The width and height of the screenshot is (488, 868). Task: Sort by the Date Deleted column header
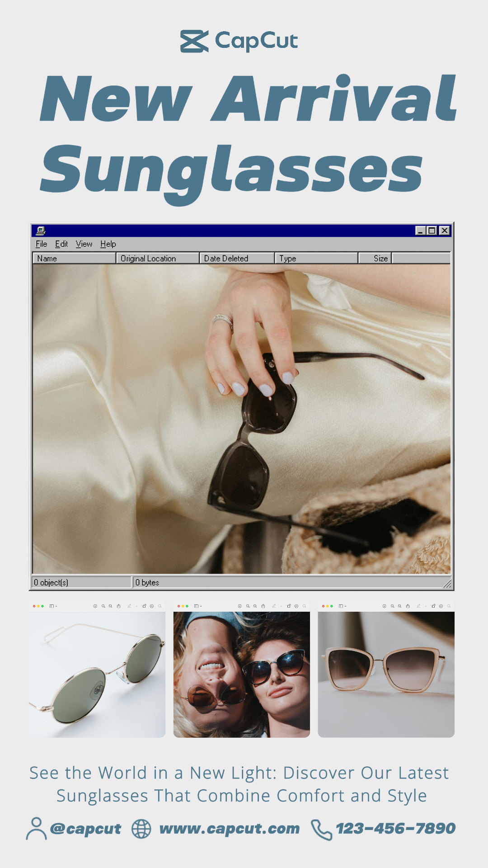click(x=237, y=258)
